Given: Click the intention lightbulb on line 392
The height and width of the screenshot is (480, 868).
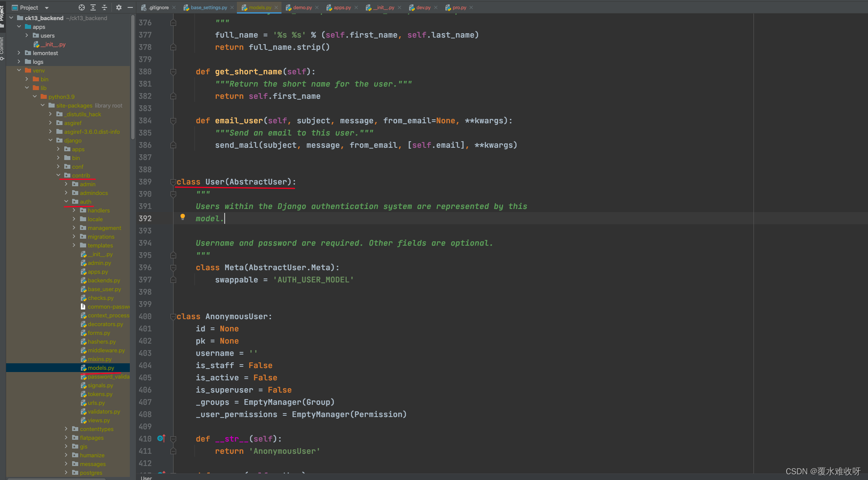Looking at the screenshot, I should (183, 217).
